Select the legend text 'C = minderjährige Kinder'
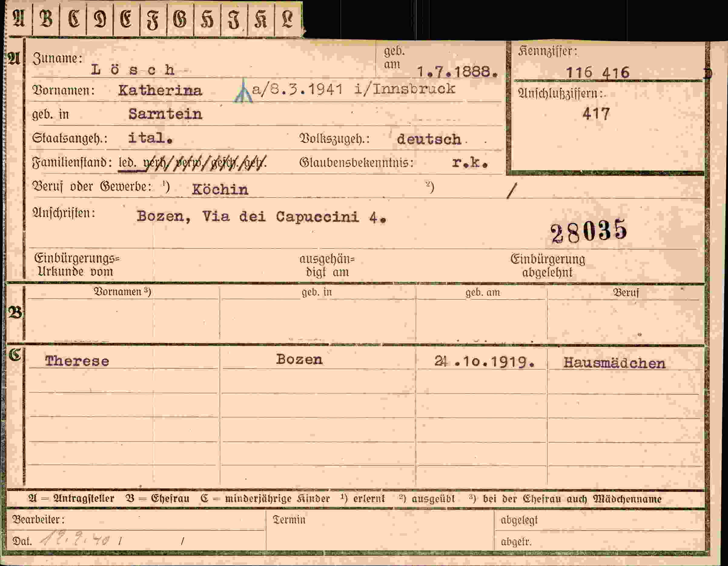Screen dimensions: 728x566 coord(265,499)
